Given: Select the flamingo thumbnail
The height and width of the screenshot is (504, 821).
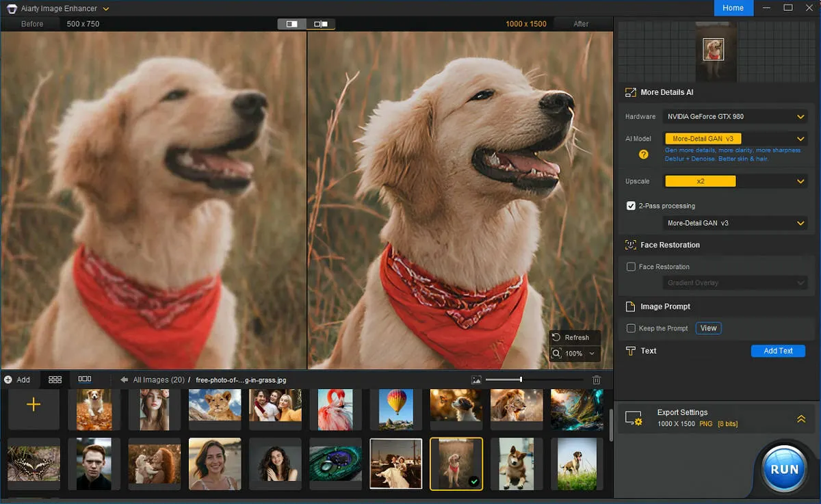Looking at the screenshot, I should (x=335, y=408).
